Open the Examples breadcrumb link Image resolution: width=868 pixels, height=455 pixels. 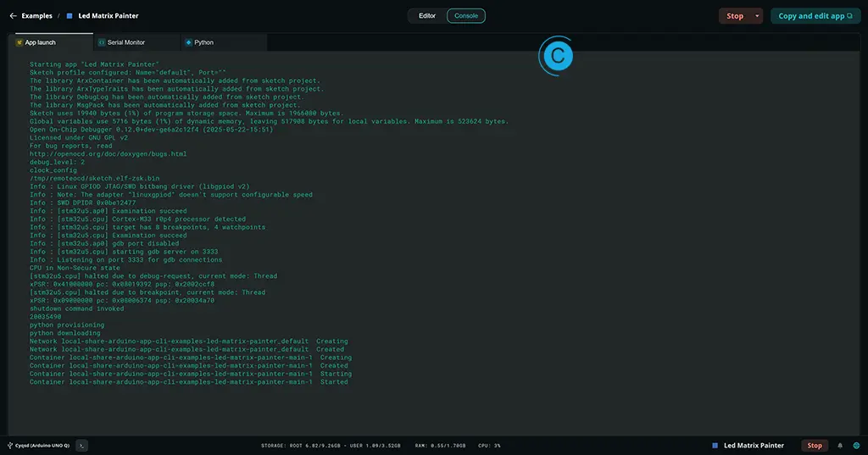tap(36, 16)
